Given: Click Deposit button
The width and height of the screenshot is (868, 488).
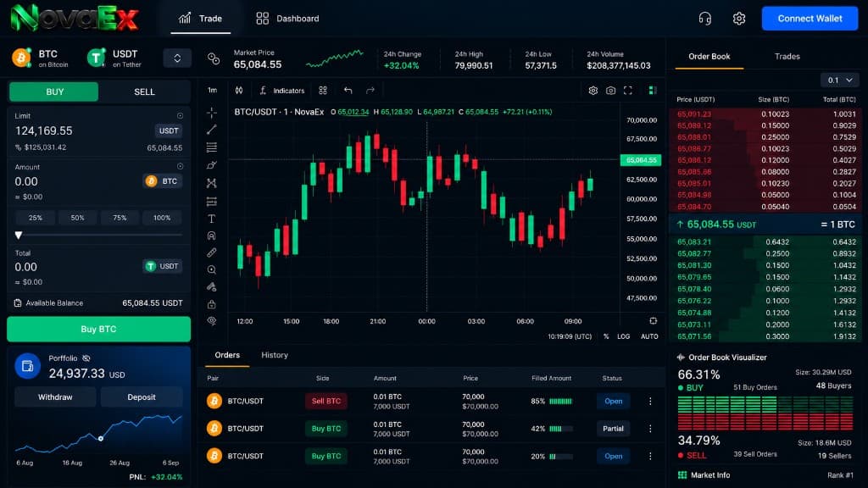Looking at the screenshot, I should (142, 397).
